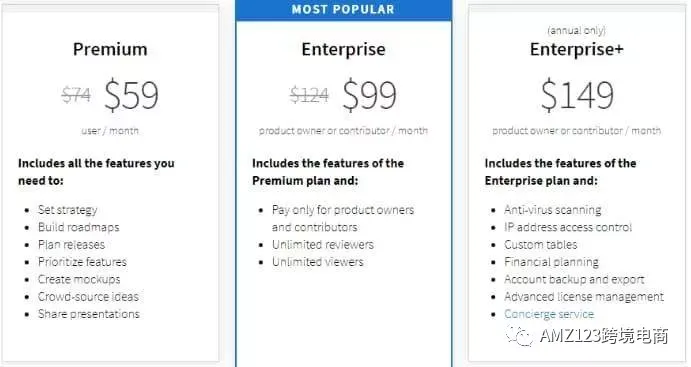The width and height of the screenshot is (691, 367).
Task: Select the Enterprise+ plan heading
Action: 576,49
